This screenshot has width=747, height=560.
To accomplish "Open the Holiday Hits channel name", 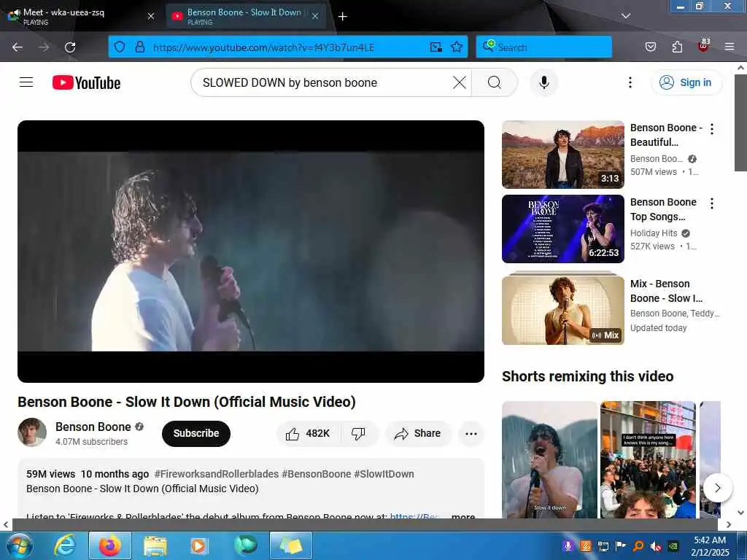I will coord(653,233).
